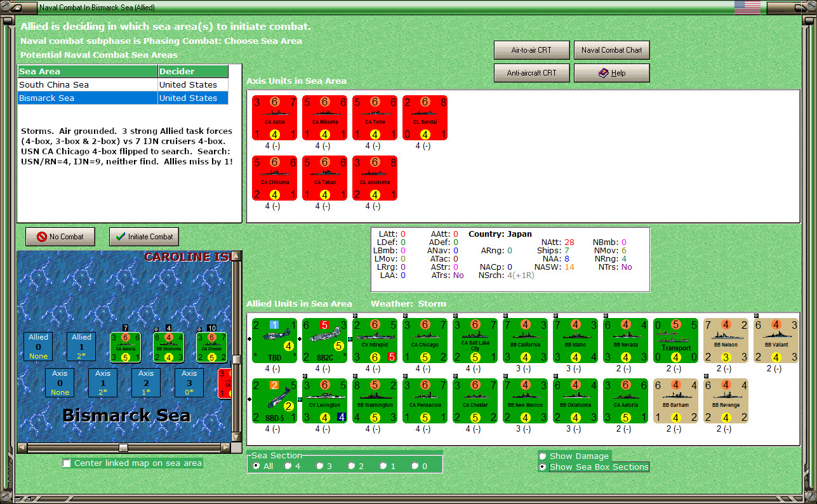Choose sea section 4 radio button
Image resolution: width=817 pixels, height=504 pixels.
288,466
